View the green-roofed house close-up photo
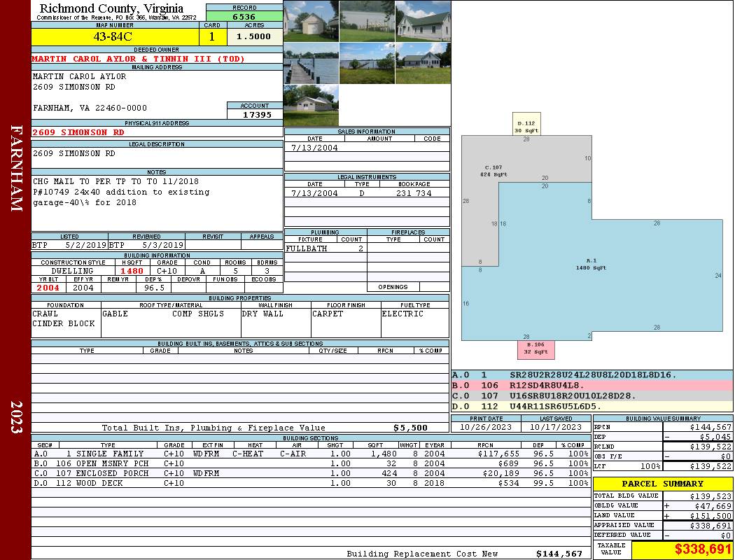735x560 pixels. tap(423, 21)
